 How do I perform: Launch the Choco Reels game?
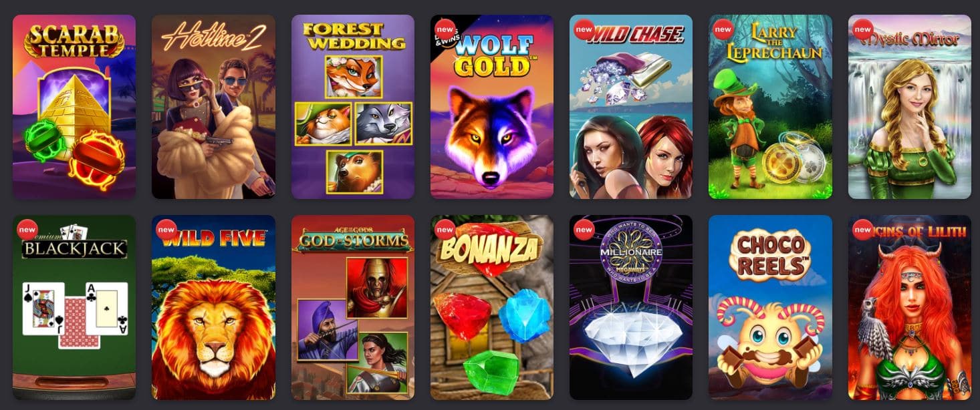coord(771,307)
